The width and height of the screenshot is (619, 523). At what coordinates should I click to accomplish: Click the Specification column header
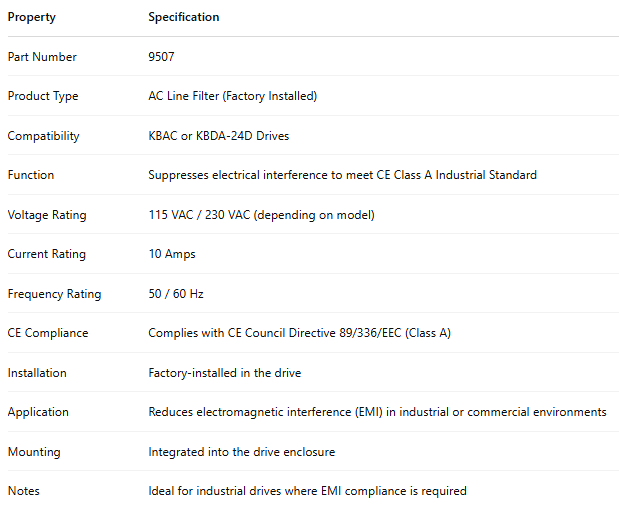[184, 17]
